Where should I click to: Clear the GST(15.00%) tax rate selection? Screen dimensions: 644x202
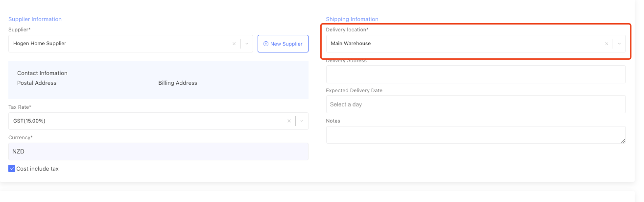289,121
